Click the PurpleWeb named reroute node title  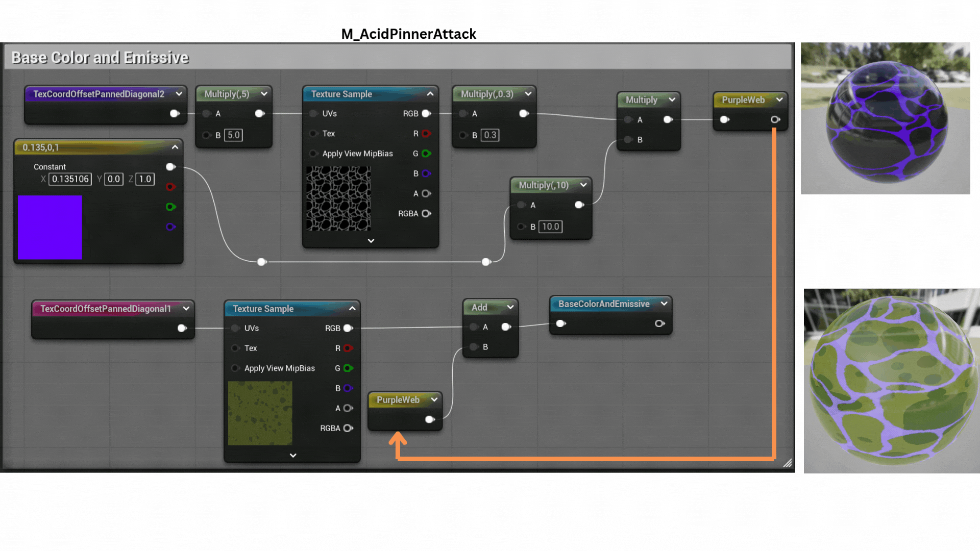(x=743, y=100)
